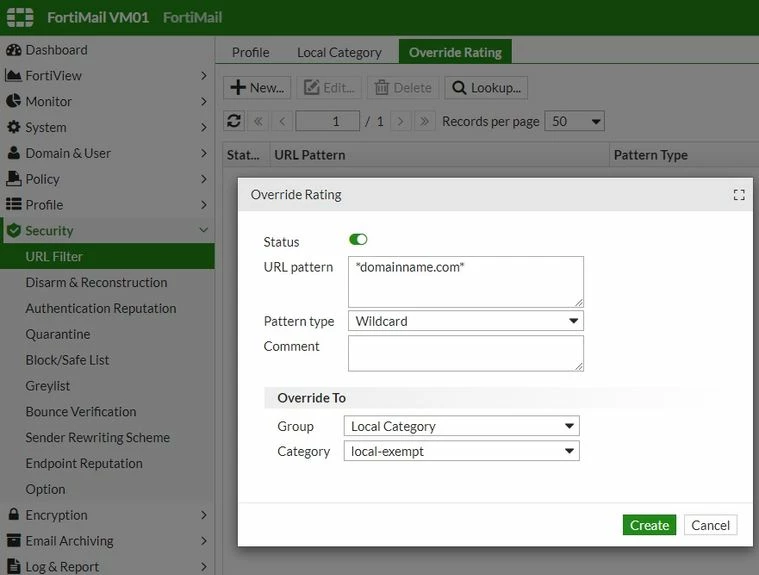
Task: Open Quarantine menu item
Action: pos(58,334)
